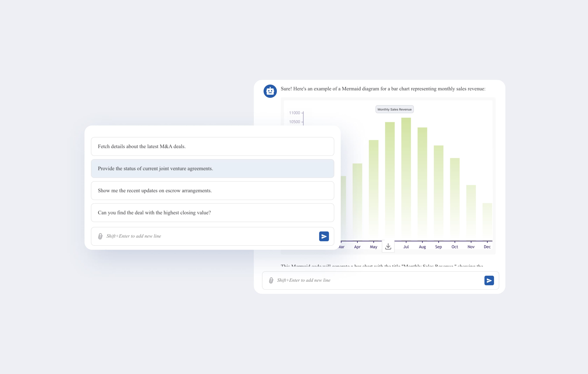The width and height of the screenshot is (588, 374).
Task: Click the blue send arrow in the left chat input
Action: pos(324,236)
